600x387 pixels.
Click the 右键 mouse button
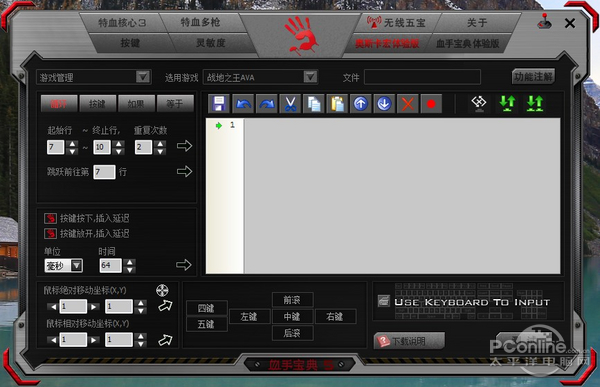335,317
